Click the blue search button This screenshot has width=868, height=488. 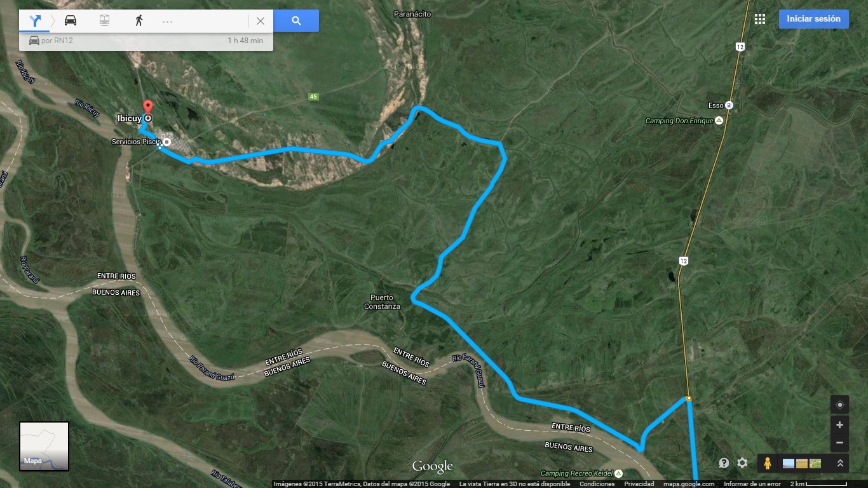[296, 20]
